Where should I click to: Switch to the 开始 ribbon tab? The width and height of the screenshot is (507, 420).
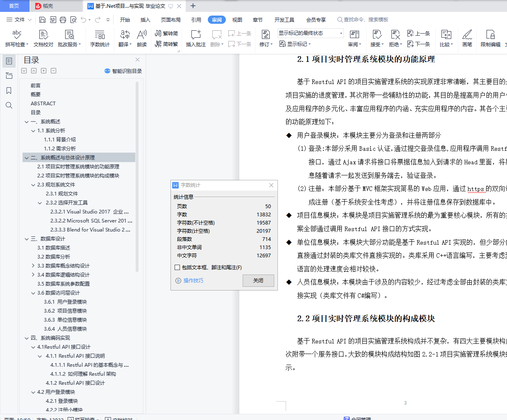click(x=125, y=20)
